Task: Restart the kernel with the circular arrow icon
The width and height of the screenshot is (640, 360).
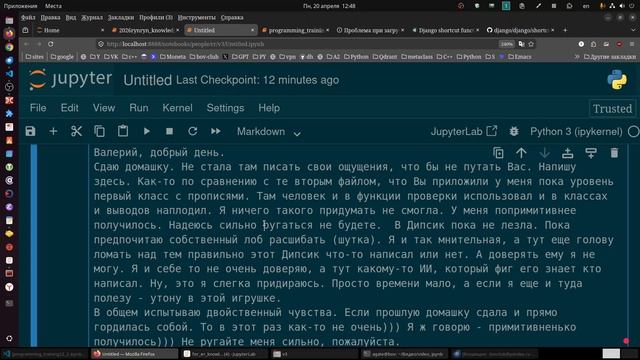Action: (193, 131)
